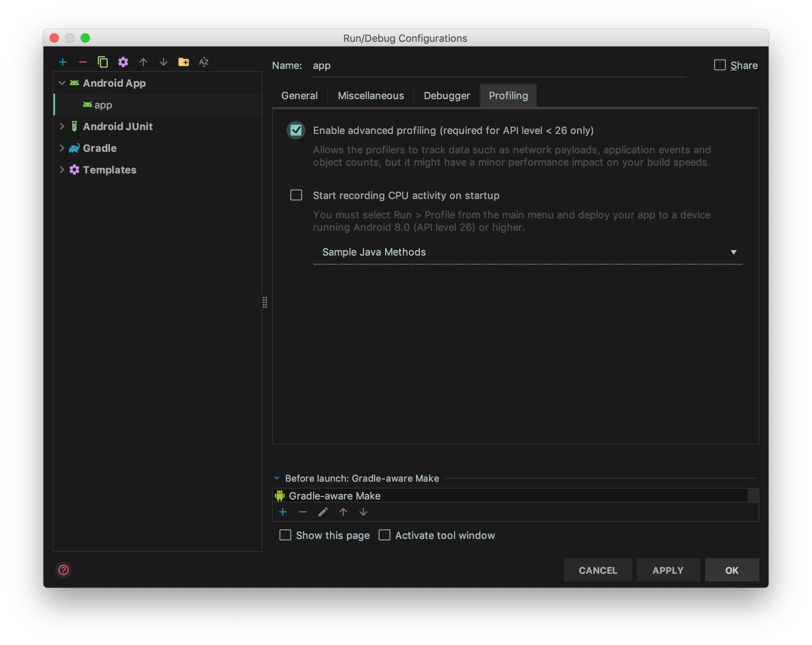The width and height of the screenshot is (812, 645).
Task: Click the remove configuration icon
Action: [83, 61]
